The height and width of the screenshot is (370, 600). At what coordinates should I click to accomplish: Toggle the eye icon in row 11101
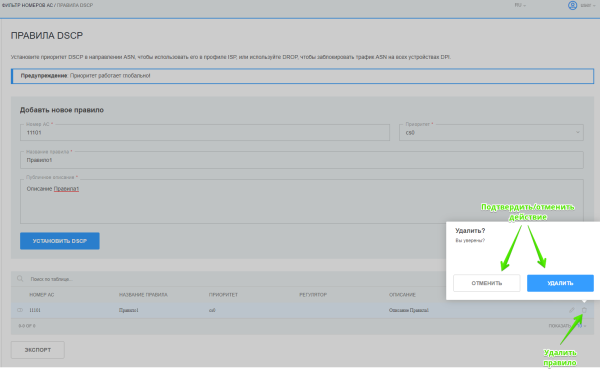click(20, 310)
